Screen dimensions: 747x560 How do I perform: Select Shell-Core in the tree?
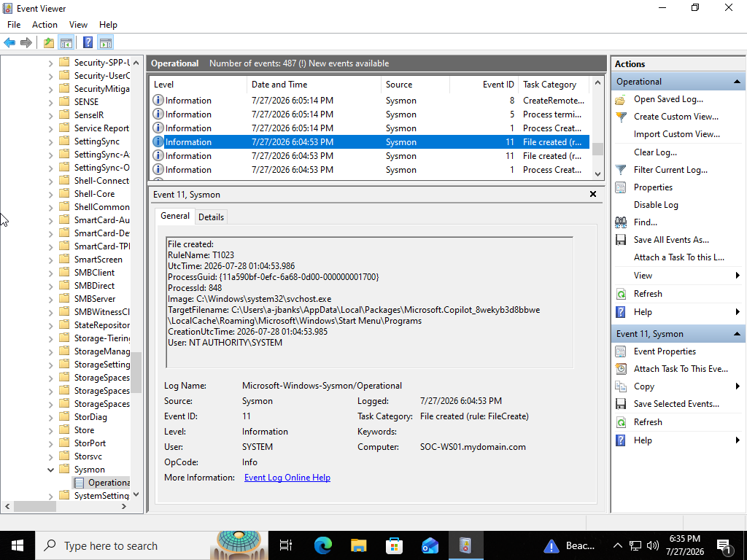coord(94,194)
